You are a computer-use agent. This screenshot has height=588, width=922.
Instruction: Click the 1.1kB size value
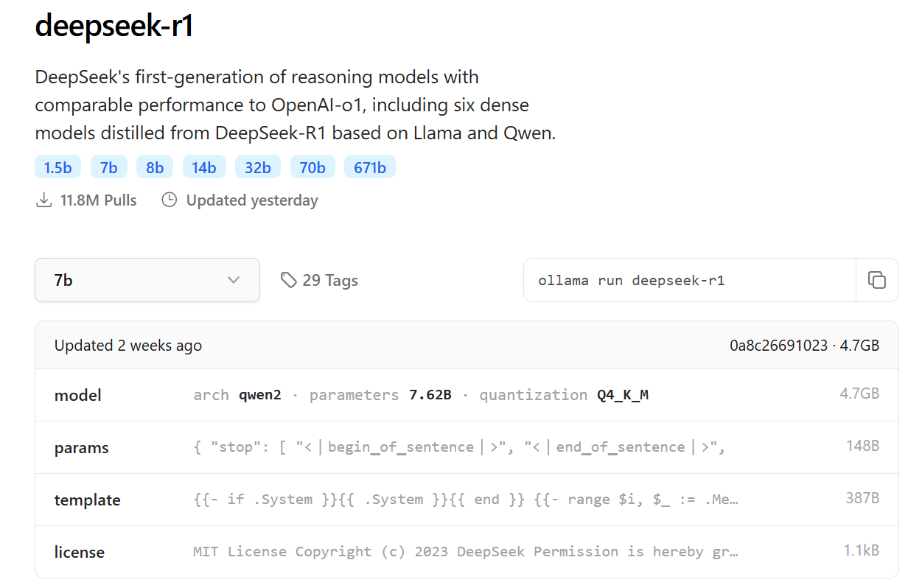(862, 550)
